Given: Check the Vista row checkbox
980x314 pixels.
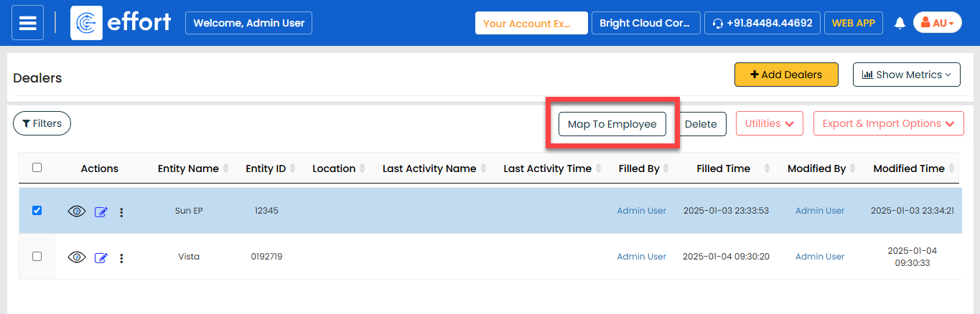Looking at the screenshot, I should pos(37,257).
